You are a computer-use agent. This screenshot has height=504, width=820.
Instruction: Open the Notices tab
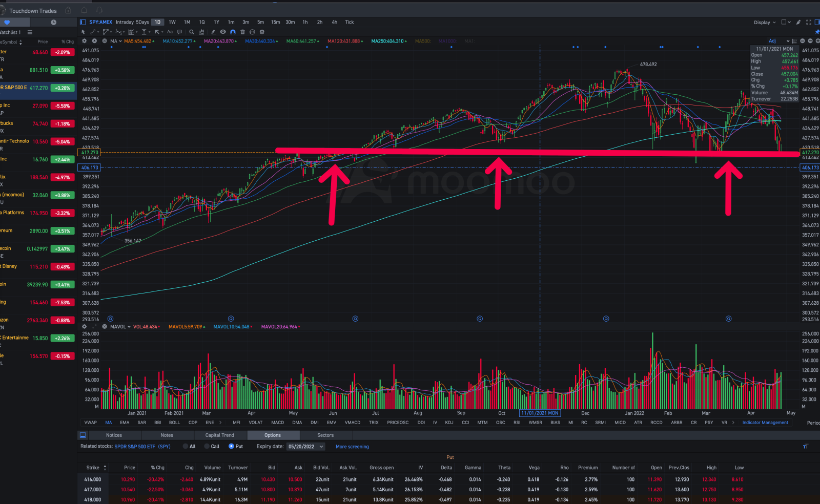click(x=114, y=435)
